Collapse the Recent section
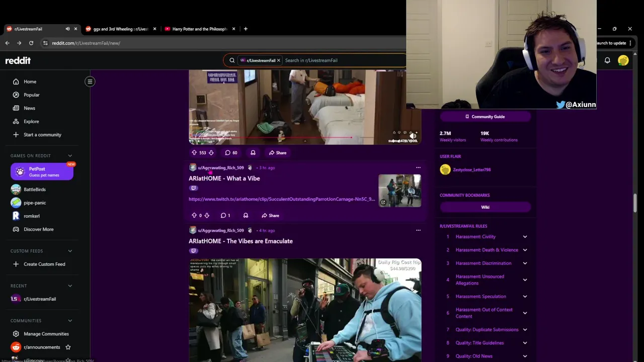644x362 pixels. 70,286
